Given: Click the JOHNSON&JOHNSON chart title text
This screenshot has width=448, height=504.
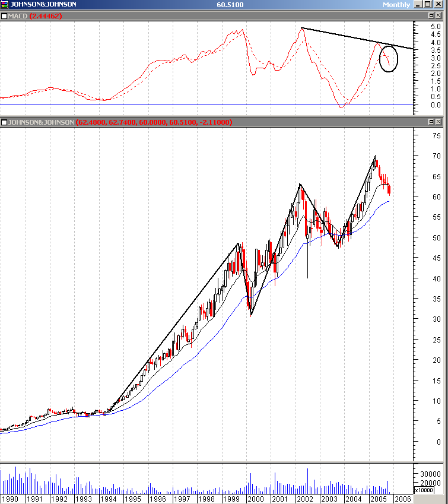Looking at the screenshot, I should coord(43,4).
